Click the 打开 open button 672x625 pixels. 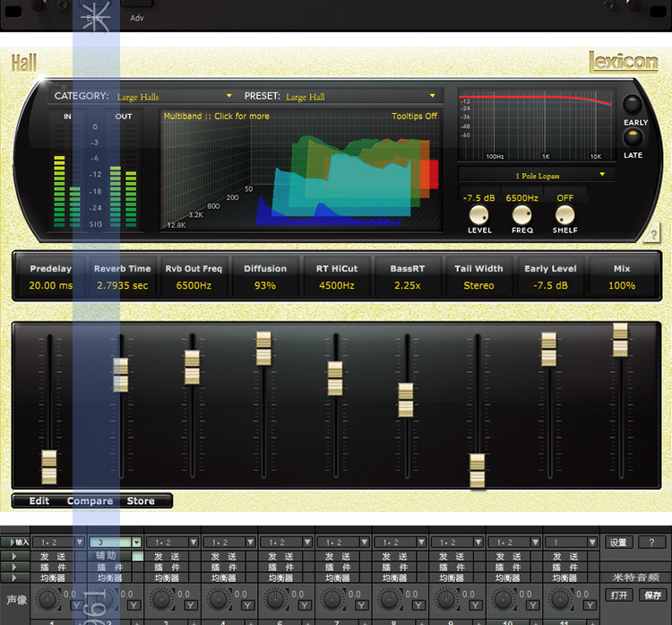tap(619, 595)
